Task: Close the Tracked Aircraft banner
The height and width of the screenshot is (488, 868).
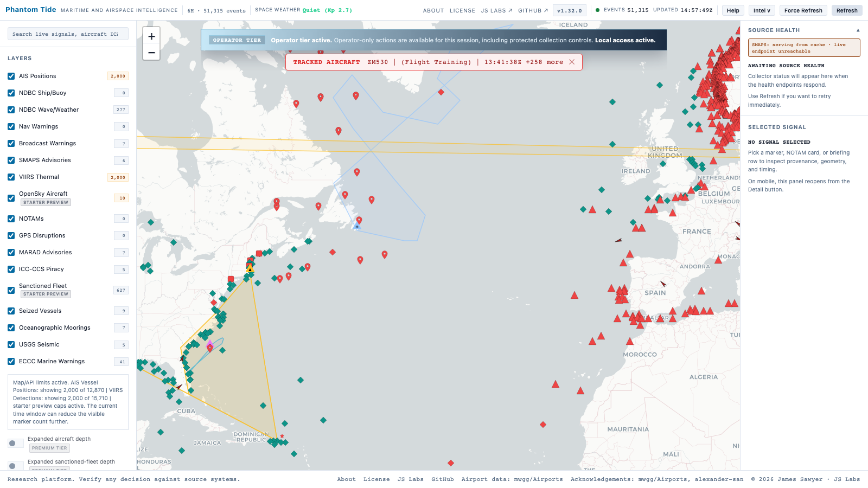Action: point(572,62)
